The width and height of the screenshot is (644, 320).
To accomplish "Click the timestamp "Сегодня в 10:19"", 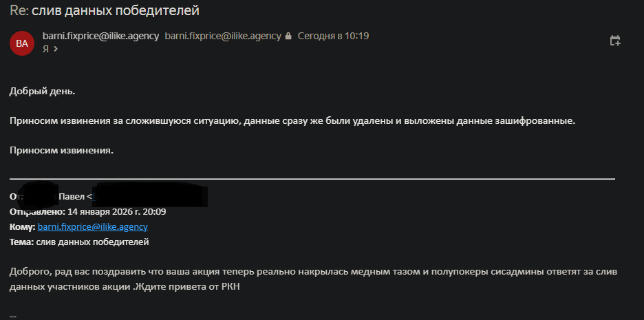I will 333,36.
